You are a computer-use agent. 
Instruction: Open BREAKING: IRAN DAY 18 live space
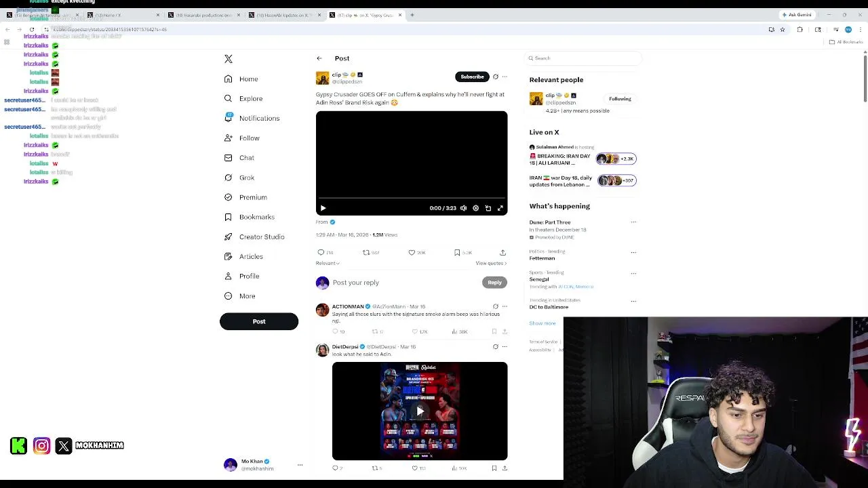[x=583, y=159]
